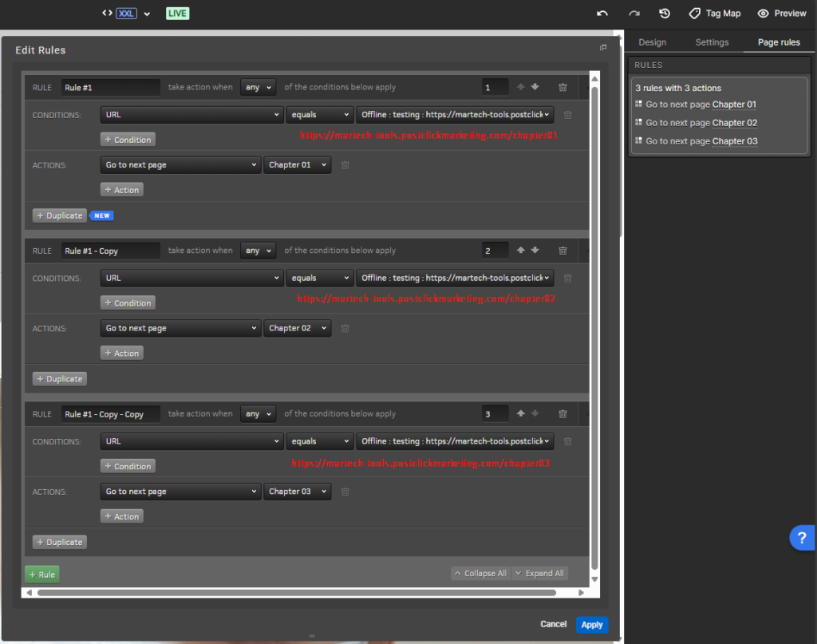
Task: Click down arrow of Rule #1 - Copy - Copy
Action: (535, 413)
